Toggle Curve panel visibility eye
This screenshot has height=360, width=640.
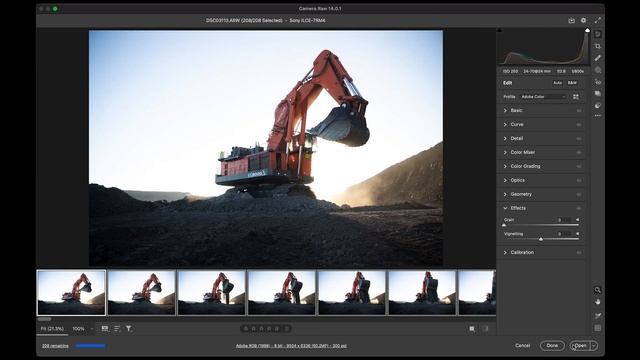pyautogui.click(x=579, y=124)
